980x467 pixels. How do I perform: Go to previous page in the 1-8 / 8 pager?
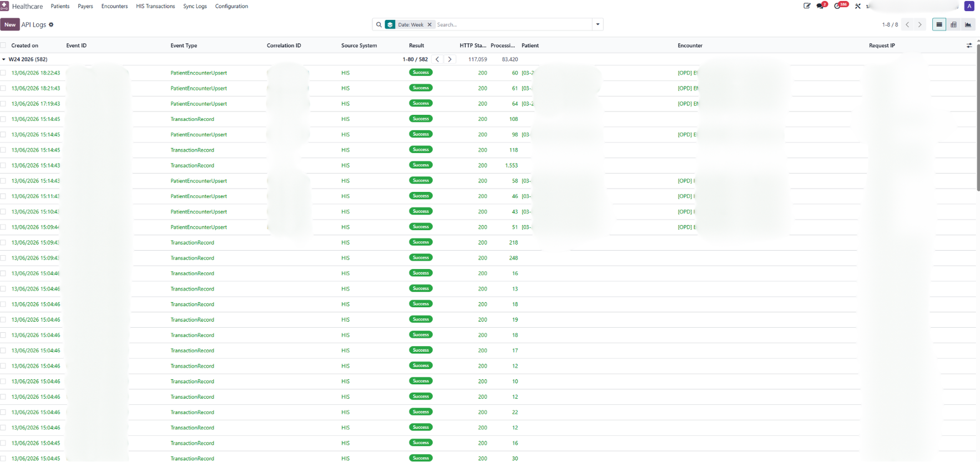tap(907, 24)
